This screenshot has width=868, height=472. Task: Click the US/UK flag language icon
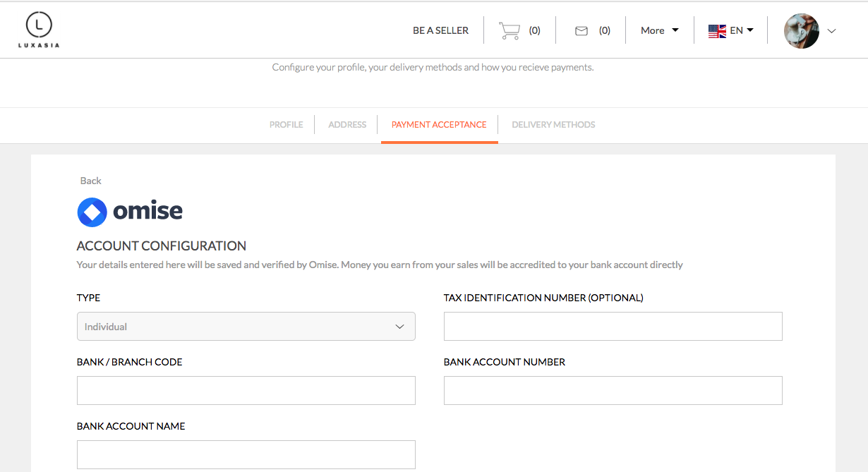click(718, 30)
